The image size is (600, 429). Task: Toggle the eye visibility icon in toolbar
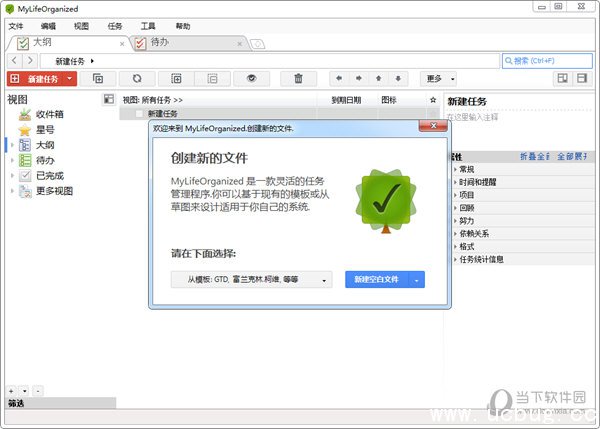click(x=252, y=78)
